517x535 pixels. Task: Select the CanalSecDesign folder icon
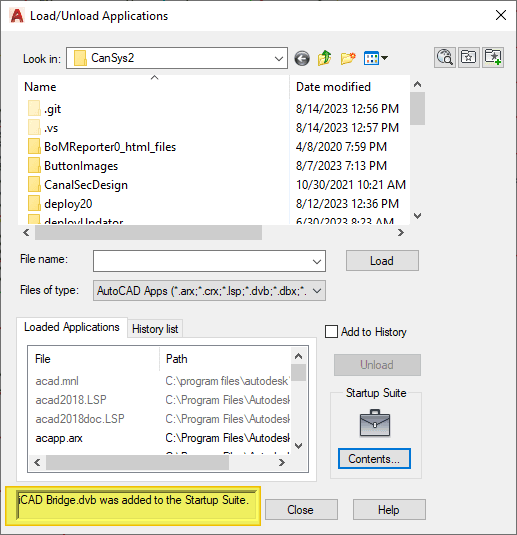34,185
